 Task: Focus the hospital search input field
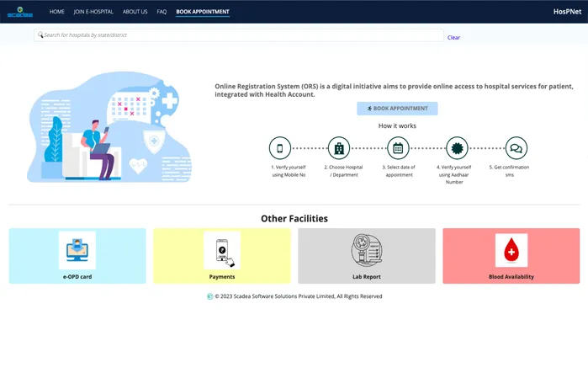tap(240, 35)
